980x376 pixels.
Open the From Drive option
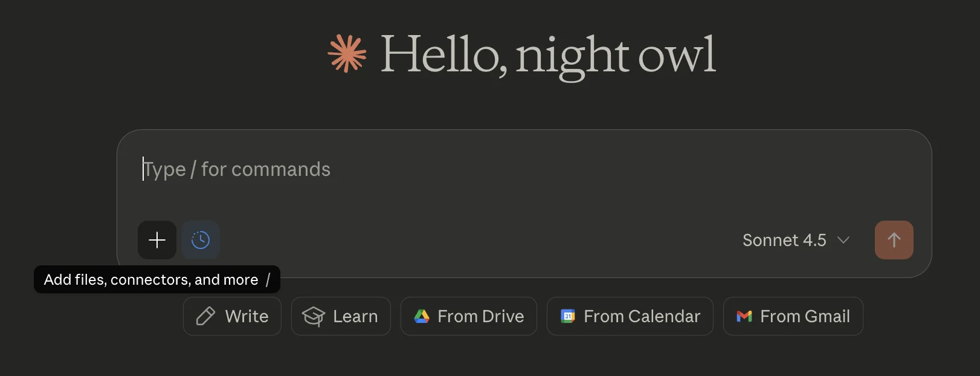(468, 316)
